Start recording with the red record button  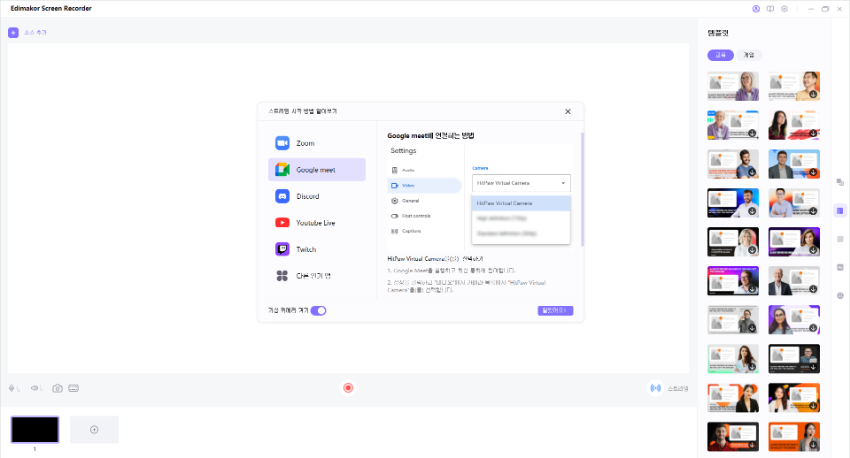point(348,388)
